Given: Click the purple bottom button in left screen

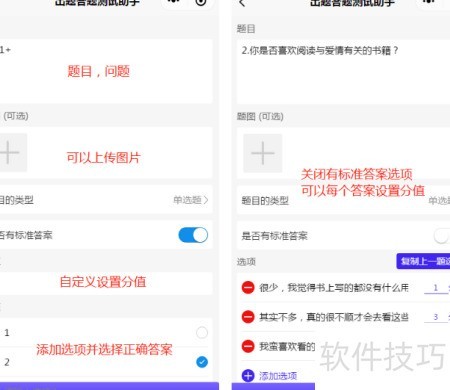Looking at the screenshot, I should click(x=109, y=386).
